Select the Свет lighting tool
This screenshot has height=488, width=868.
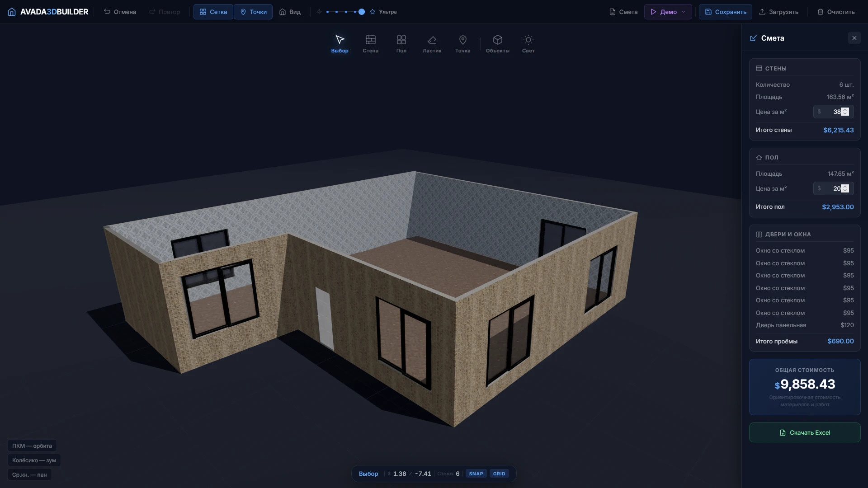528,43
